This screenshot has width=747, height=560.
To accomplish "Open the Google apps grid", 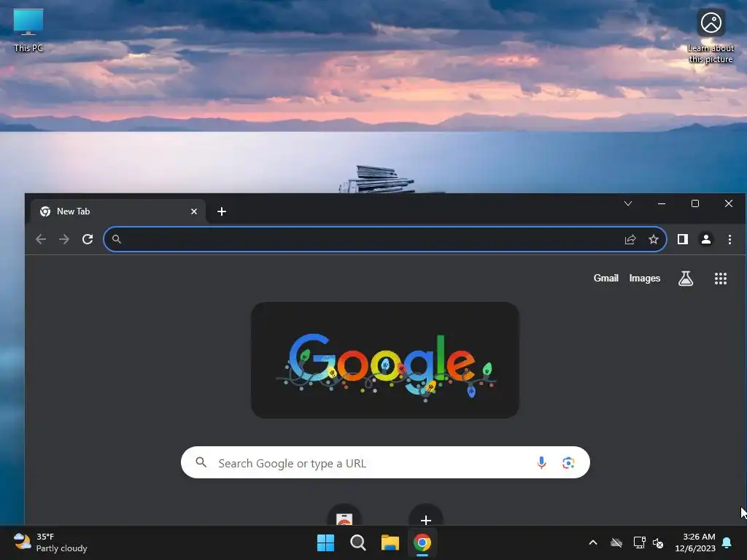I will [x=720, y=279].
